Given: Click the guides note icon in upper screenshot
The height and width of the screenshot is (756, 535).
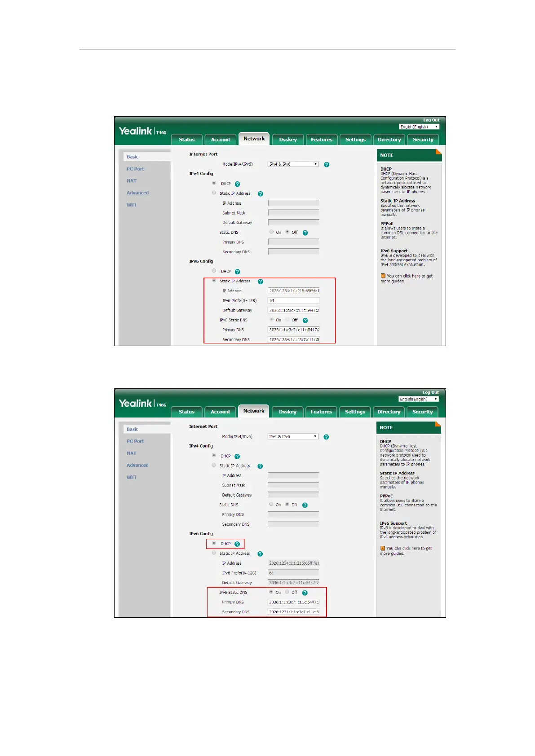Looking at the screenshot, I should pyautogui.click(x=383, y=276).
